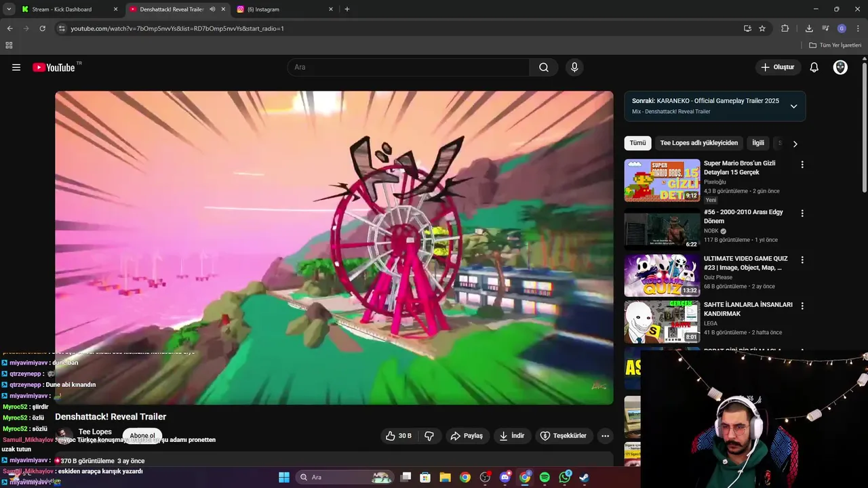Select Tee Lopes adlı yükleyiciden chip
This screenshot has width=868, height=488.
(x=698, y=143)
